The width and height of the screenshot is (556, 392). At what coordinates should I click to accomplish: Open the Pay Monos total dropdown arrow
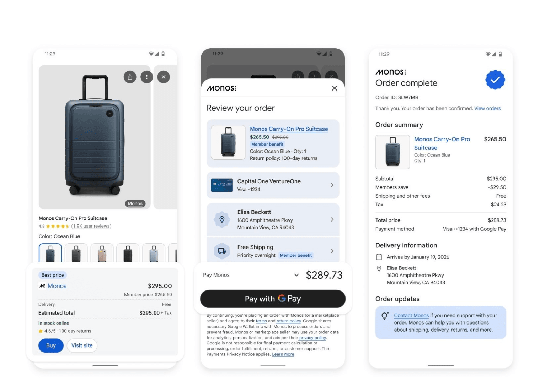(x=296, y=275)
